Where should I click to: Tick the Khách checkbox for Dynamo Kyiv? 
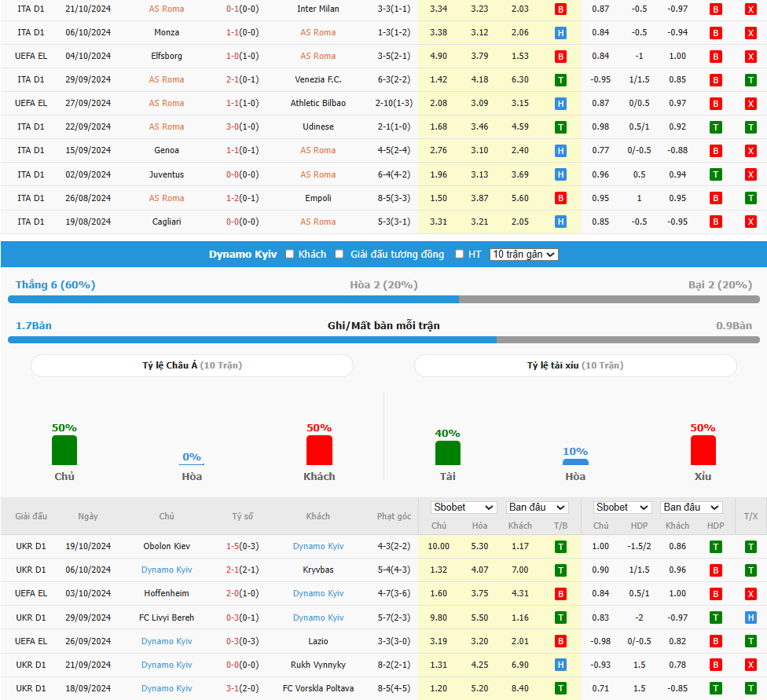coord(289,254)
